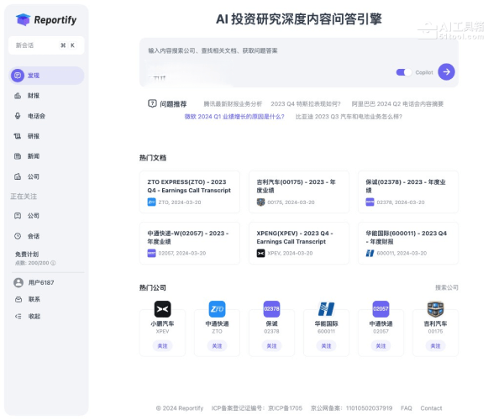Click the Reportify logo icon
The width and height of the screenshot is (504, 420).
[x=23, y=19]
